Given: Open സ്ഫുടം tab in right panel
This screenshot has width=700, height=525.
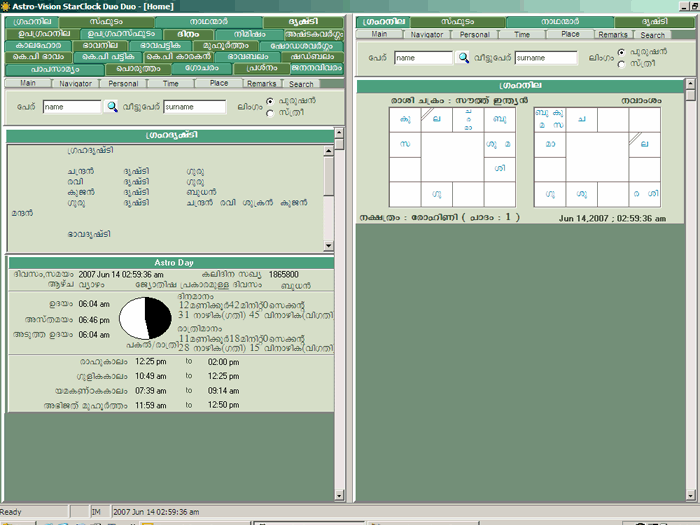Looking at the screenshot, I should [458, 22].
